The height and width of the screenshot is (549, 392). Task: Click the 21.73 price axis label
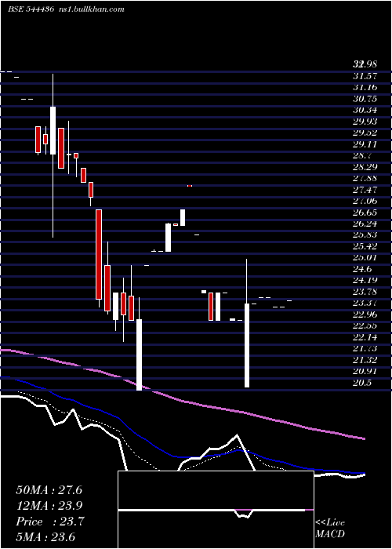[x=365, y=348]
